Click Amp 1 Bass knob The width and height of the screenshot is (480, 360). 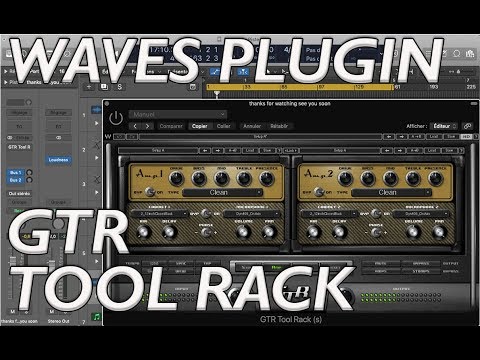point(199,179)
